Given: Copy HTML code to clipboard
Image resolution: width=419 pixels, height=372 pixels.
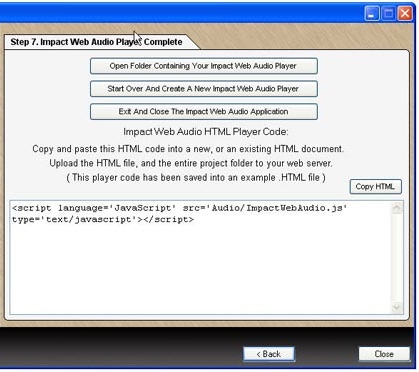Looking at the screenshot, I should 375,187.
